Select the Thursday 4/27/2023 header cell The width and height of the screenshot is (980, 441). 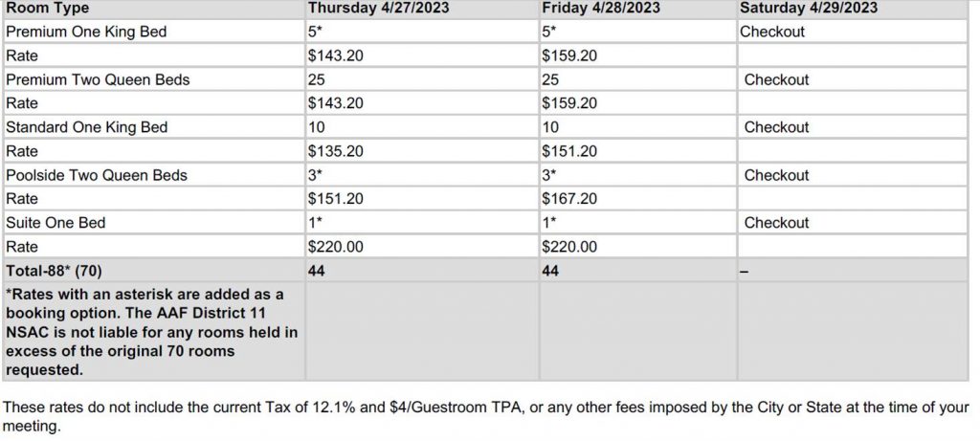click(422, 8)
